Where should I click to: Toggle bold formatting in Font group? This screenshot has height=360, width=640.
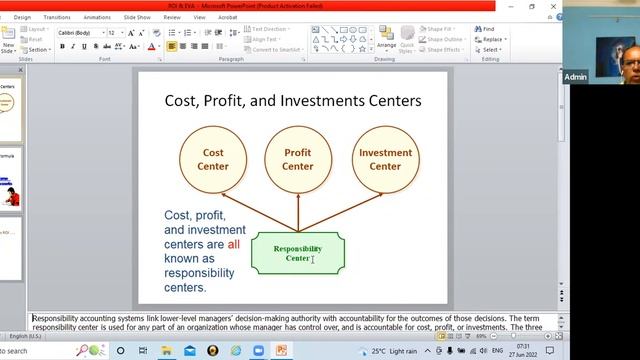[62, 47]
